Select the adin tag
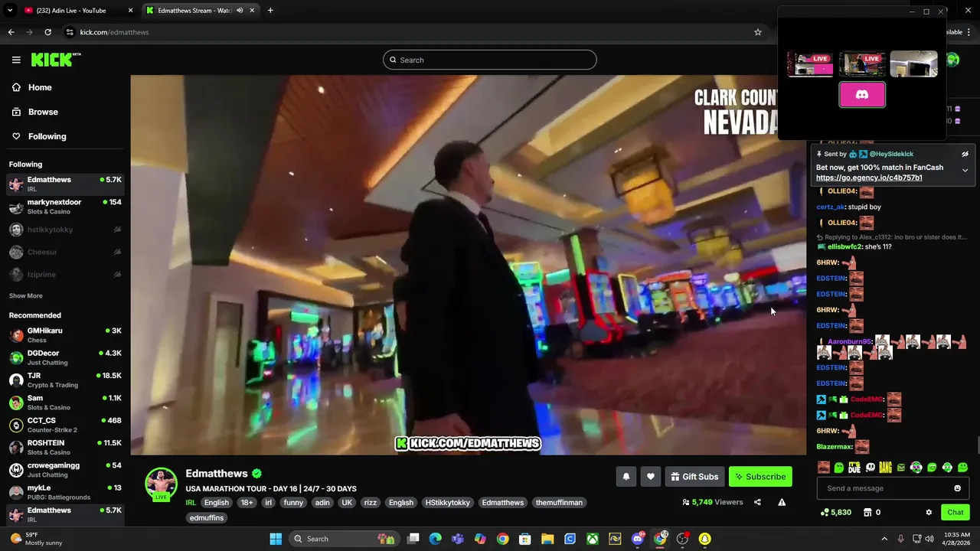 tap(322, 503)
